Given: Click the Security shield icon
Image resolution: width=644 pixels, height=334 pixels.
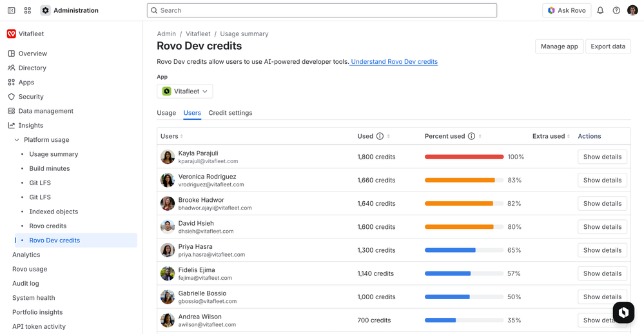Looking at the screenshot, I should point(12,97).
